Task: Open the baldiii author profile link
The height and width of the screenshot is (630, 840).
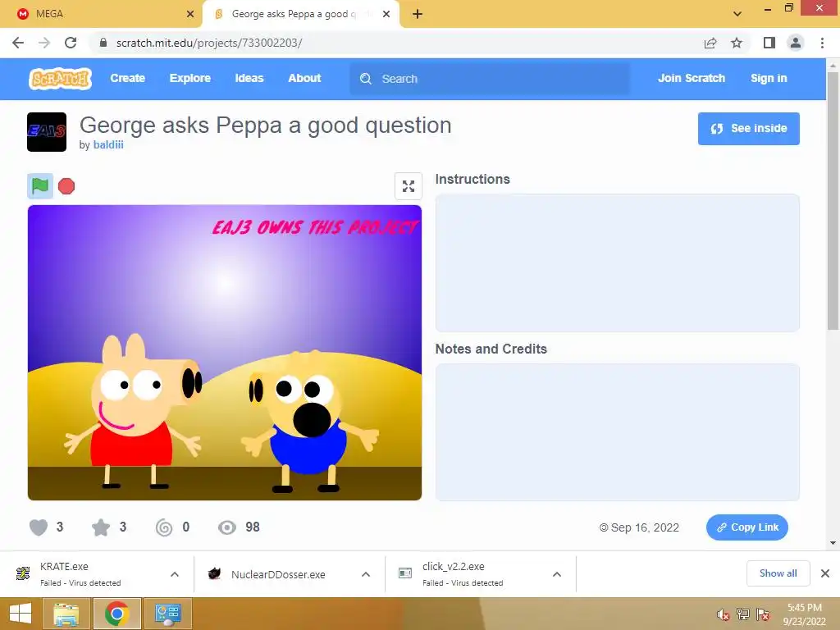Action: 108,144
